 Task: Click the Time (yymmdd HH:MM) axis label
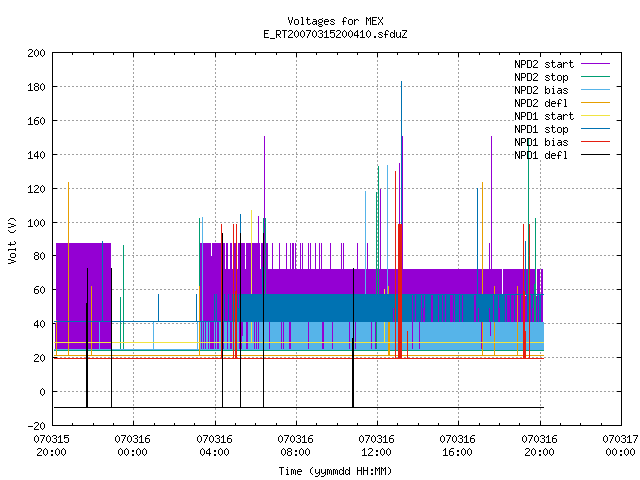click(x=335, y=471)
